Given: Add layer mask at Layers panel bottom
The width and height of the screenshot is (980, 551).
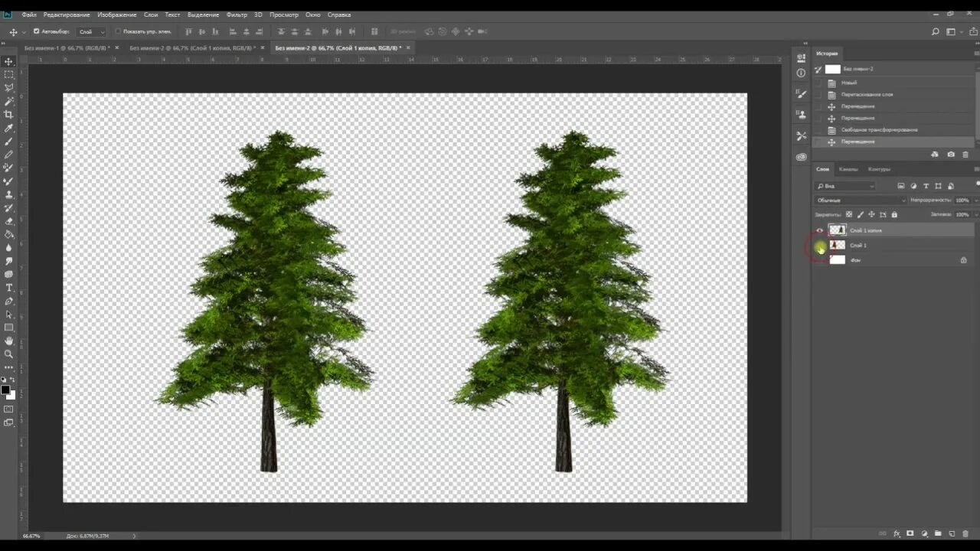Looking at the screenshot, I should [x=910, y=533].
